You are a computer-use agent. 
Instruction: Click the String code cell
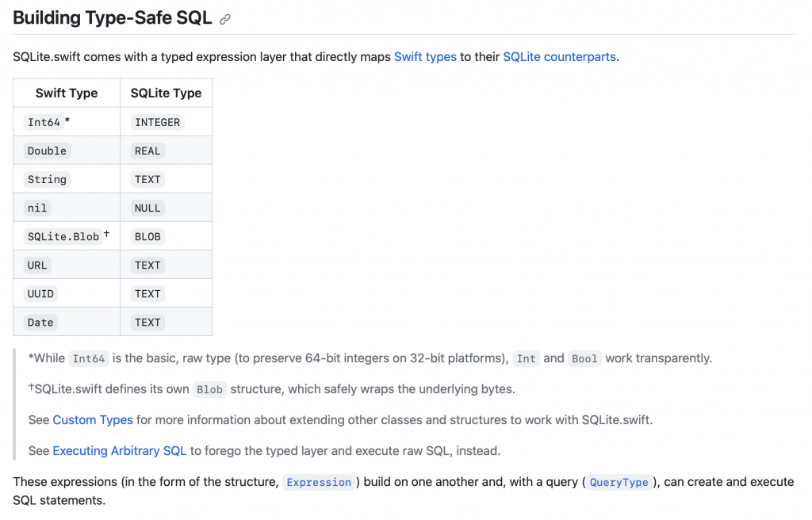tap(47, 180)
